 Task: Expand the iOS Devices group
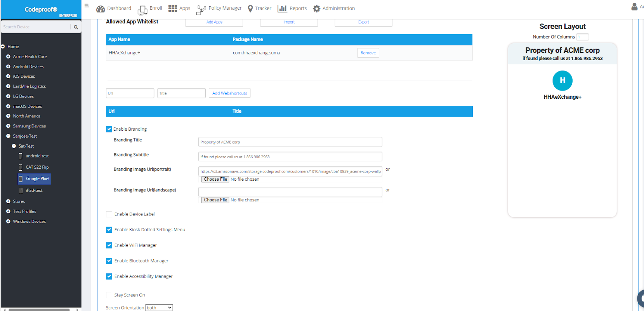8,76
